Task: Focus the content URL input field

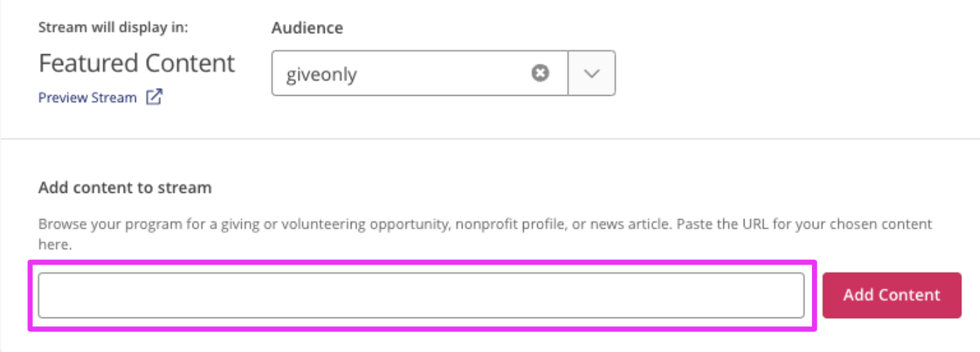Action: [x=421, y=296]
